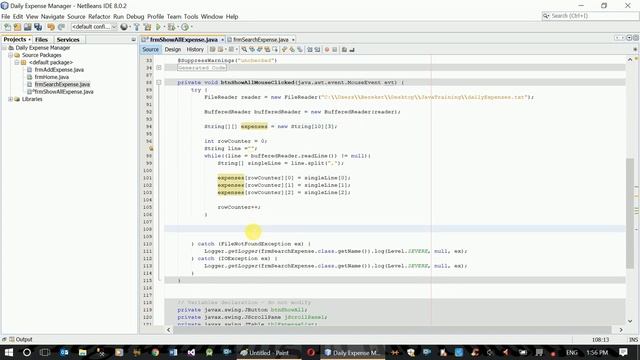Click the Undo arrow icon
The image size is (640, 360).
pos(51,27)
